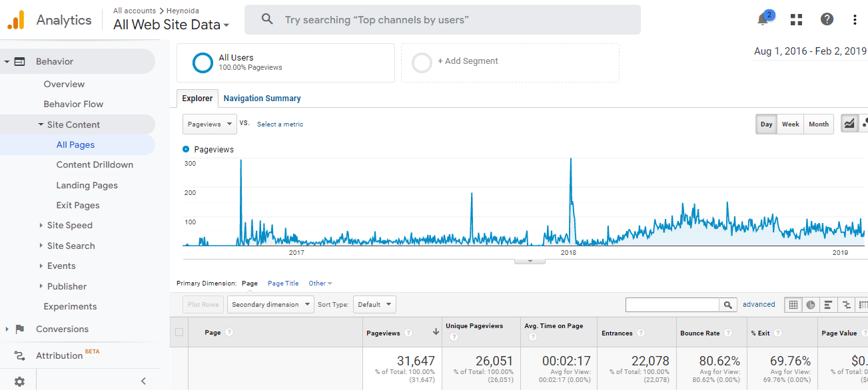Open the Help question mark icon
Viewport: 868px width, 390px height.
click(x=827, y=19)
